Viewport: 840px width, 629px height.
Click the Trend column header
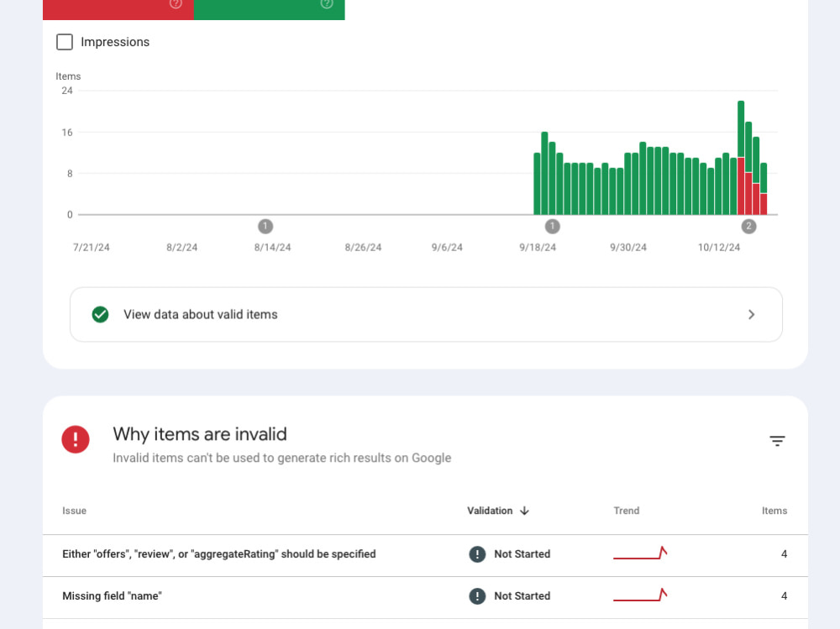click(x=627, y=511)
